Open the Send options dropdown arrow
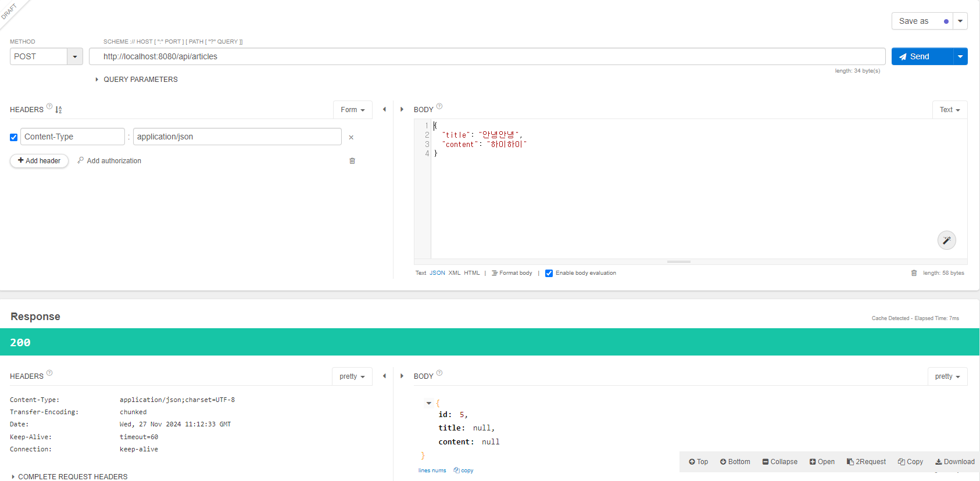The width and height of the screenshot is (980, 481). point(960,56)
